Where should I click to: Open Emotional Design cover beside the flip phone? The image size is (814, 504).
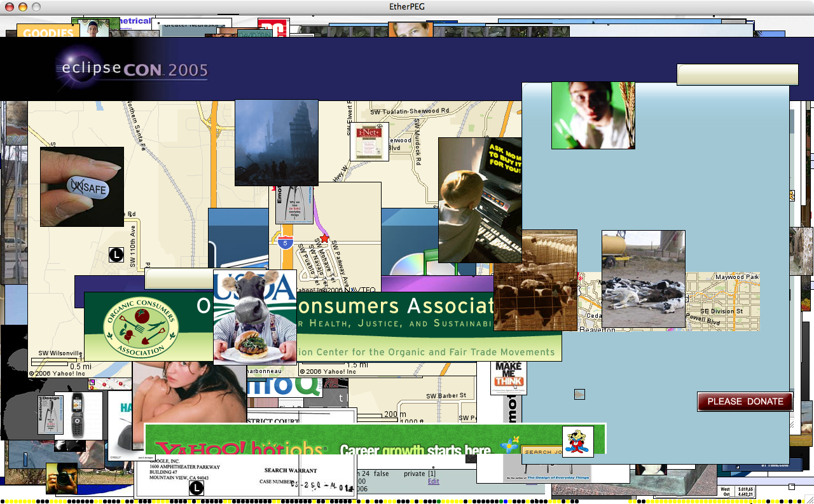[x=51, y=415]
